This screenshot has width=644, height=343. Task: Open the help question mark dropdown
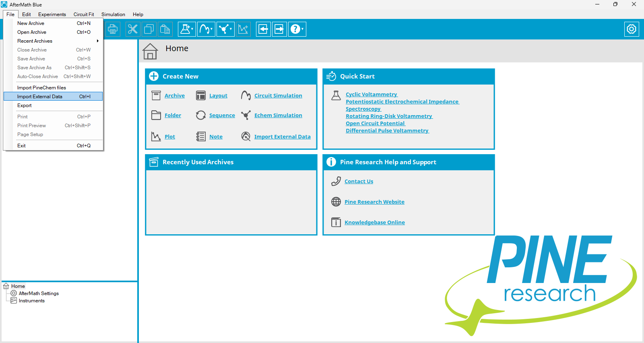pyautogui.click(x=297, y=29)
